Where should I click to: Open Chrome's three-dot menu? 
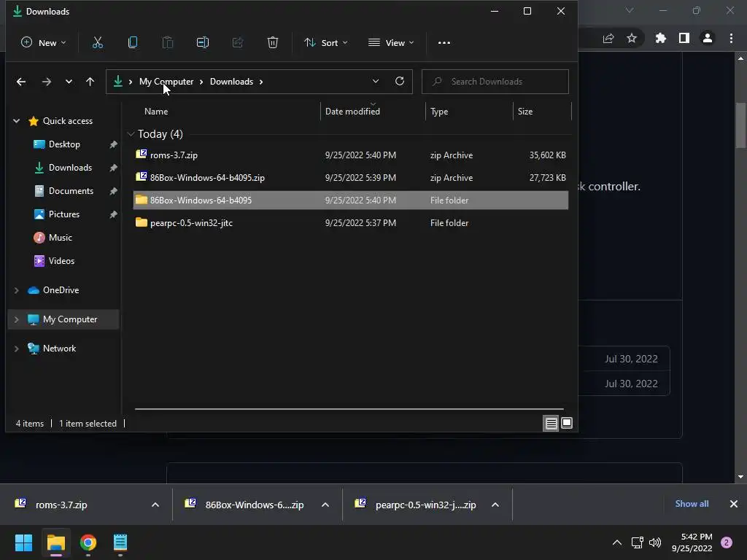[x=731, y=38]
